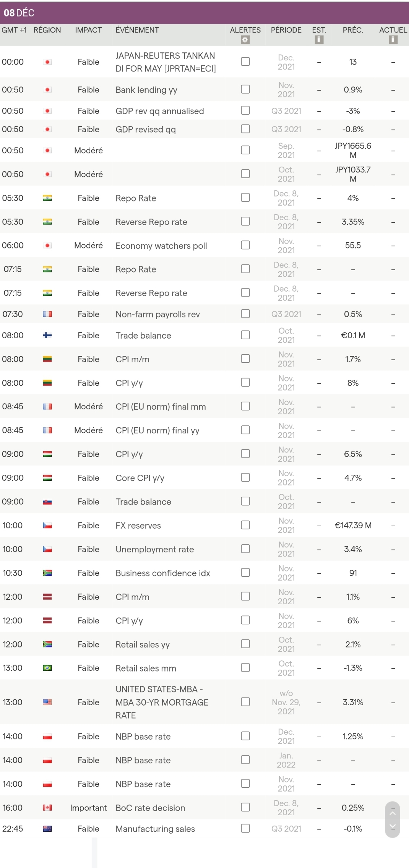Click the 08 DÉC date banner
This screenshot has width=409, height=868.
[19, 13]
